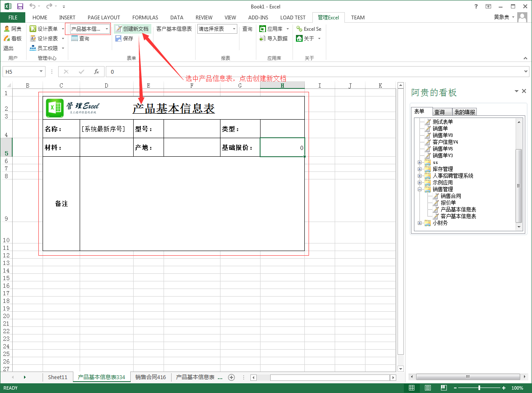Switch to Sheet11 worksheet tab
This screenshot has width=532, height=393.
(57, 377)
